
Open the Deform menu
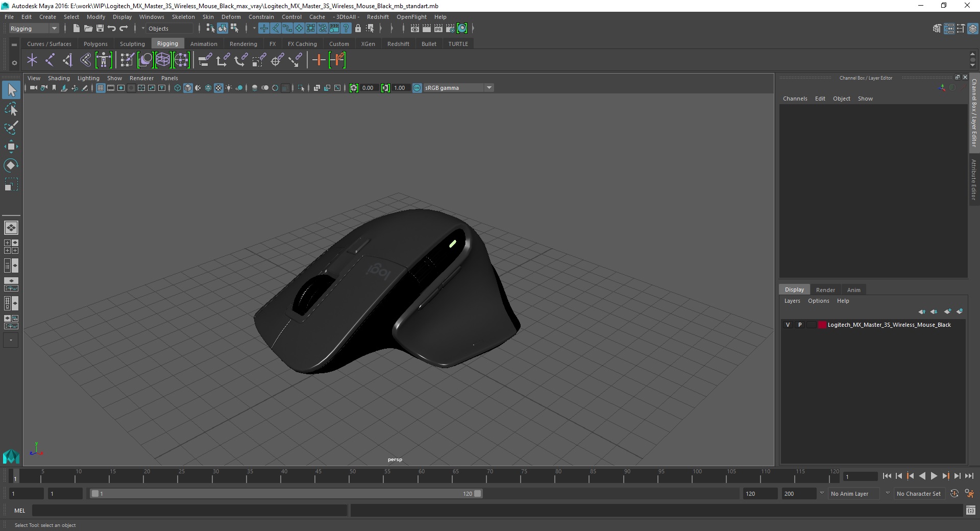coord(231,17)
